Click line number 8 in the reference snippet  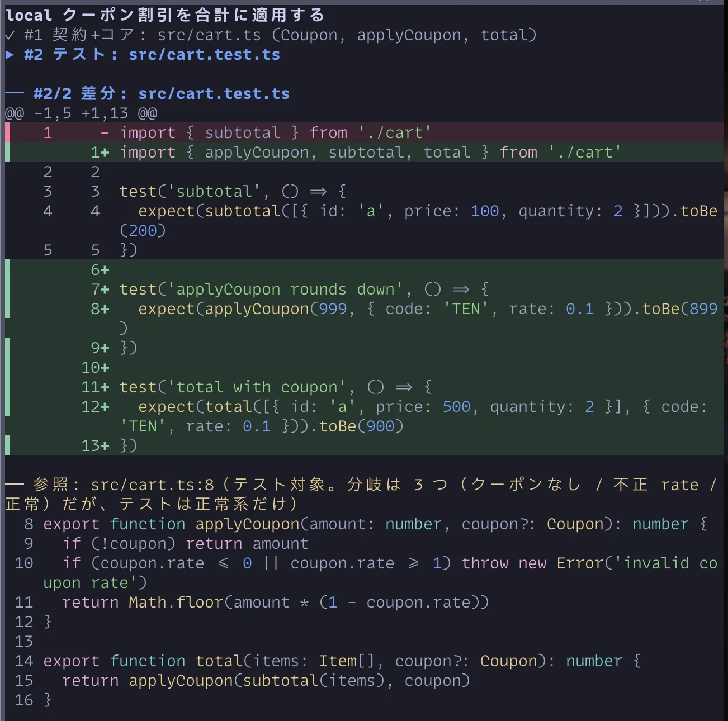29,524
